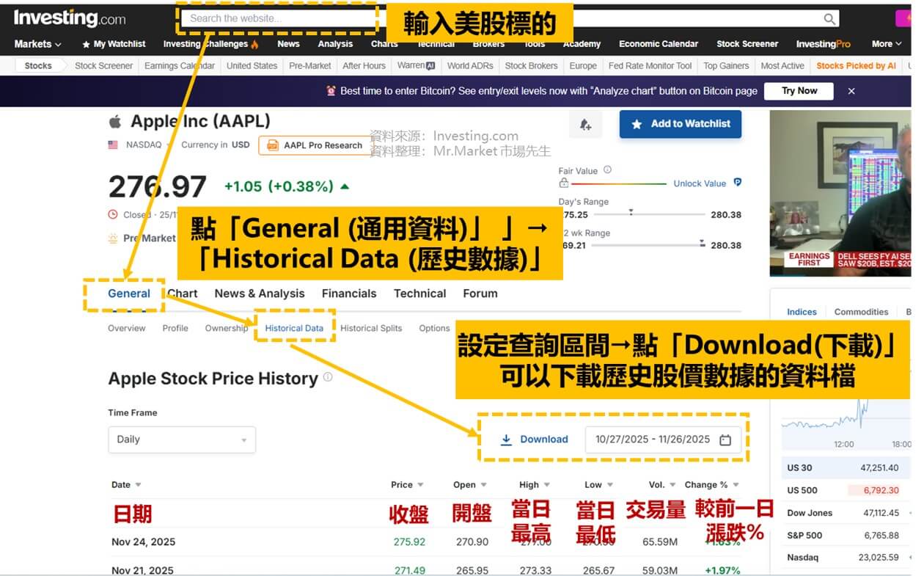Switch to the Financials tab

[x=349, y=293]
